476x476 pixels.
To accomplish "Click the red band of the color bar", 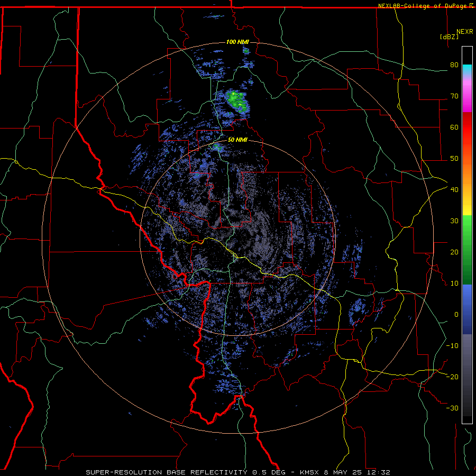I will coord(467,127).
